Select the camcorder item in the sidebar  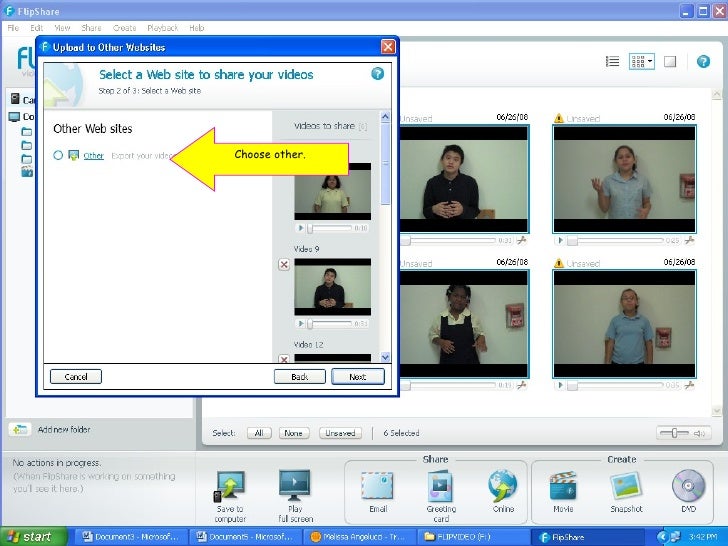(22, 99)
